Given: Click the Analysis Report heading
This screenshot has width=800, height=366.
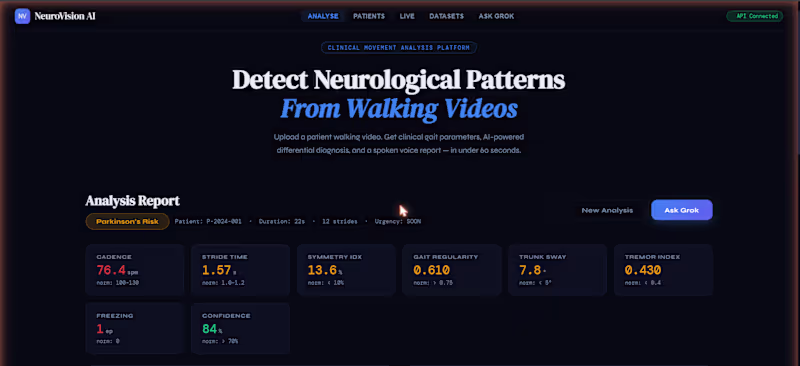Looking at the screenshot, I should click(133, 201).
